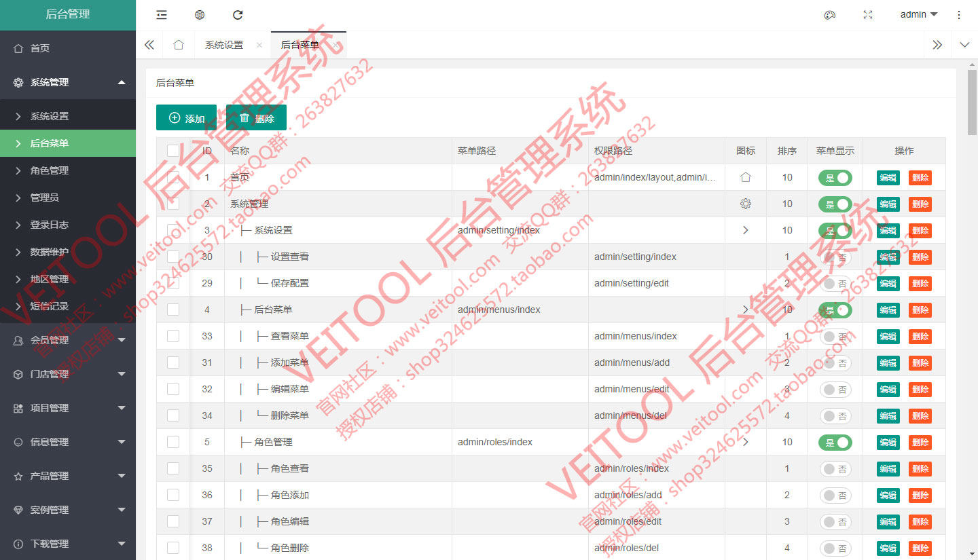
Task: Open 管理员 in the sidebar
Action: (68, 198)
